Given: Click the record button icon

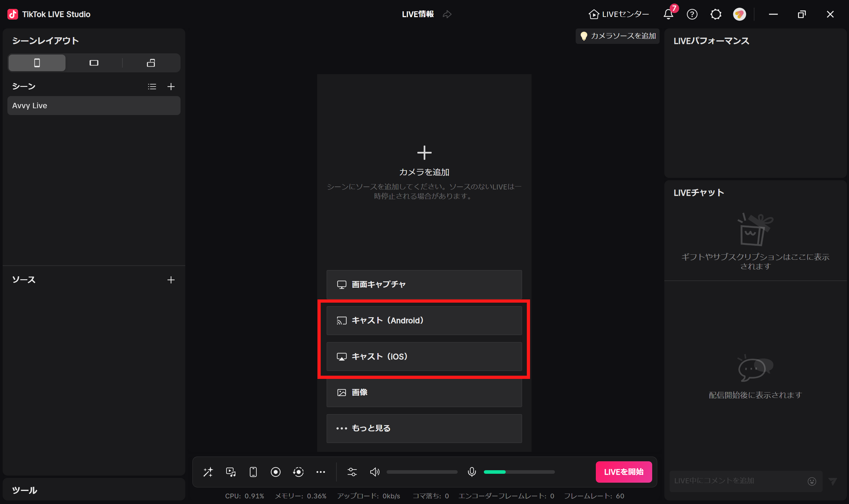Looking at the screenshot, I should point(275,472).
